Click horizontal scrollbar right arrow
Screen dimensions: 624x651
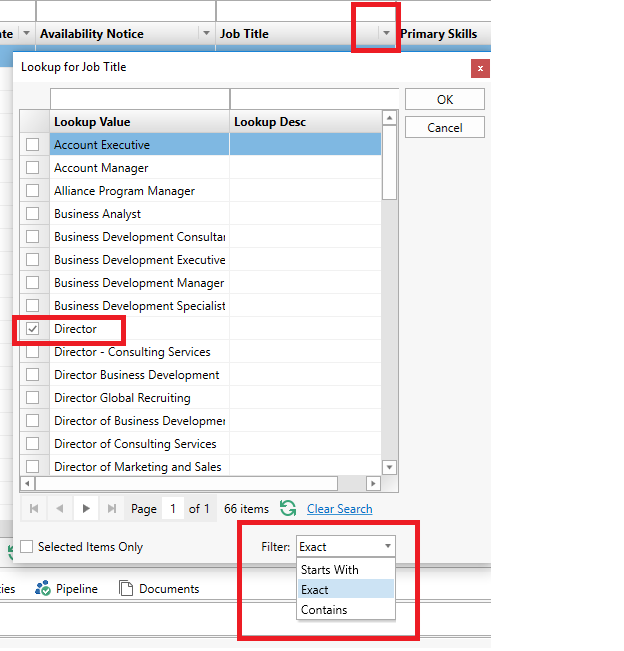[x=373, y=483]
